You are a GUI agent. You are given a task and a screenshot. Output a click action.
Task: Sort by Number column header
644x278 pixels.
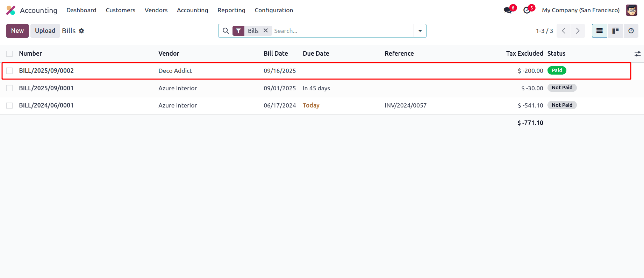31,54
